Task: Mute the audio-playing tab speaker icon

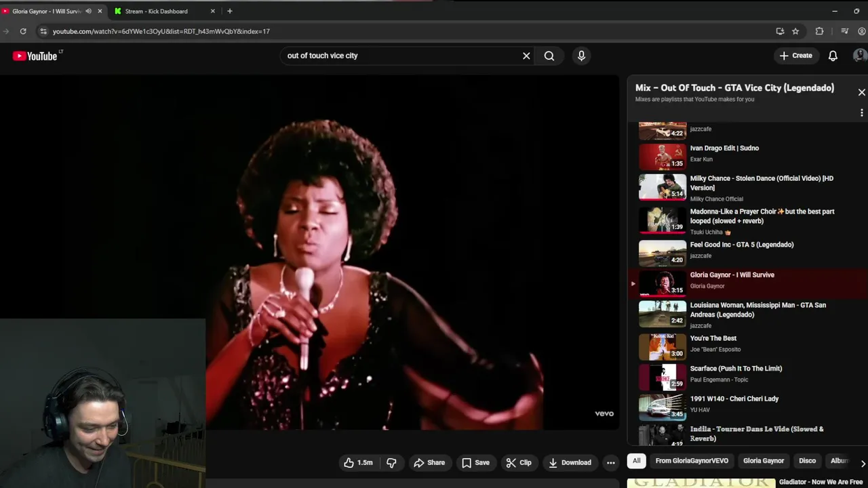Action: point(88,11)
